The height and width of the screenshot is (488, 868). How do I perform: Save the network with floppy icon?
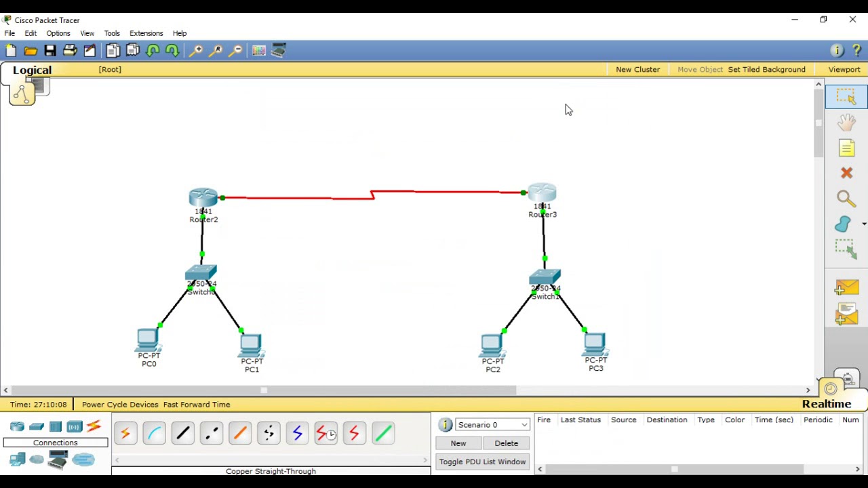[50, 51]
